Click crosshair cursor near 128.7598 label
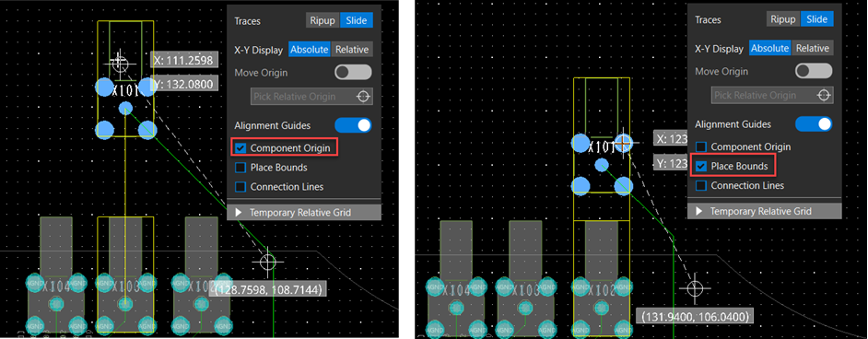This screenshot has height=339, width=868. point(268,262)
